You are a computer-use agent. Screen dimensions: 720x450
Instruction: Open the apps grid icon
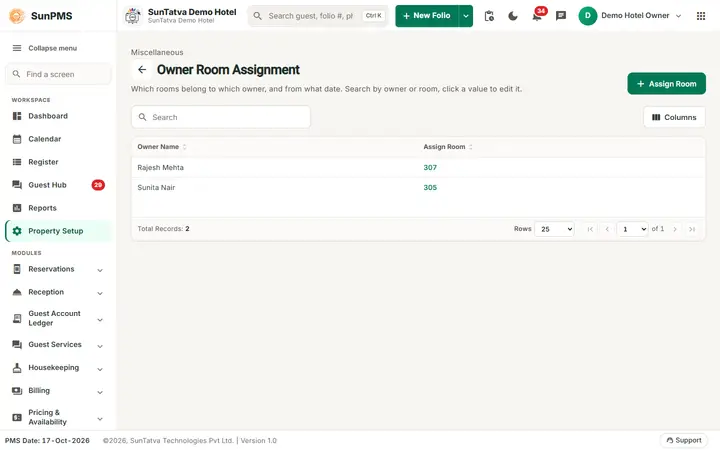(x=701, y=16)
